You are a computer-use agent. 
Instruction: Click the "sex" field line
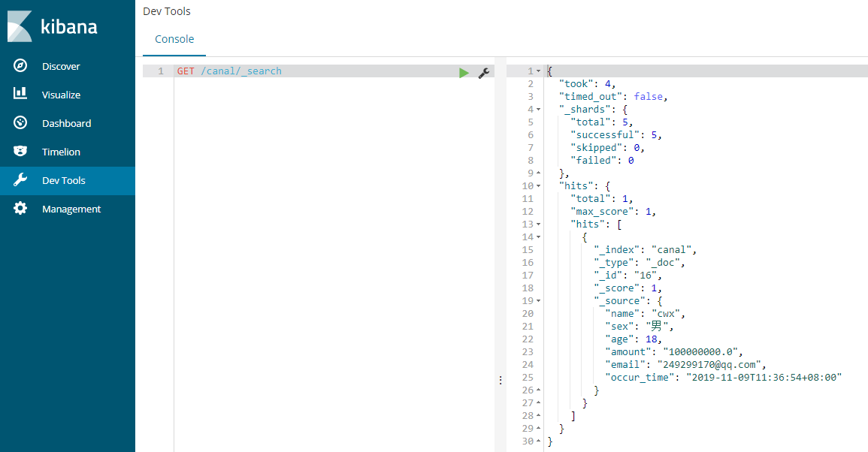640,327
